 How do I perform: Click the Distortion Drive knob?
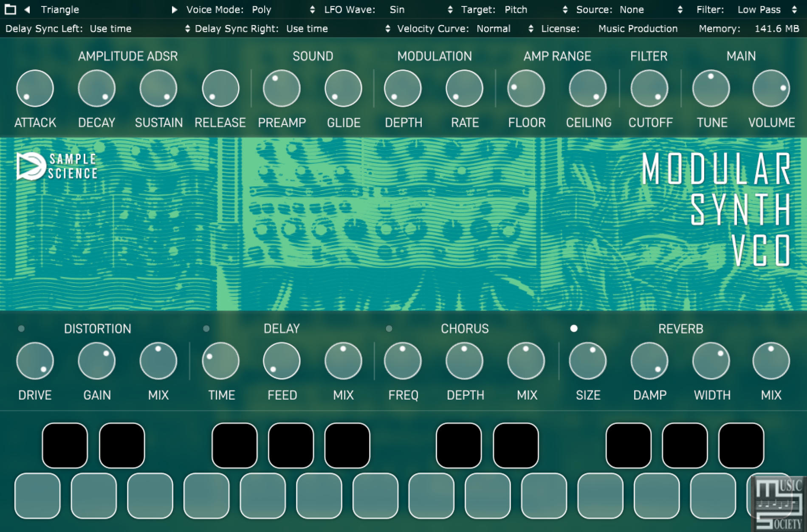click(35, 361)
